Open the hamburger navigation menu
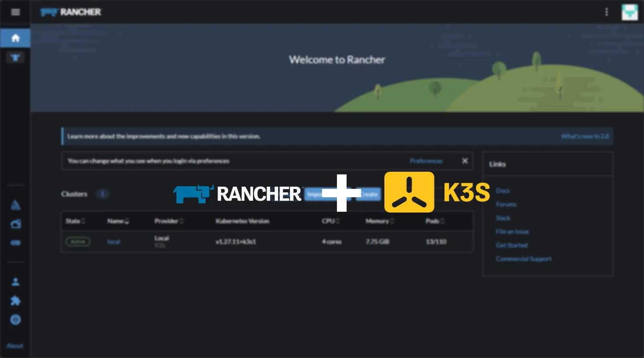644x358 pixels. point(15,12)
